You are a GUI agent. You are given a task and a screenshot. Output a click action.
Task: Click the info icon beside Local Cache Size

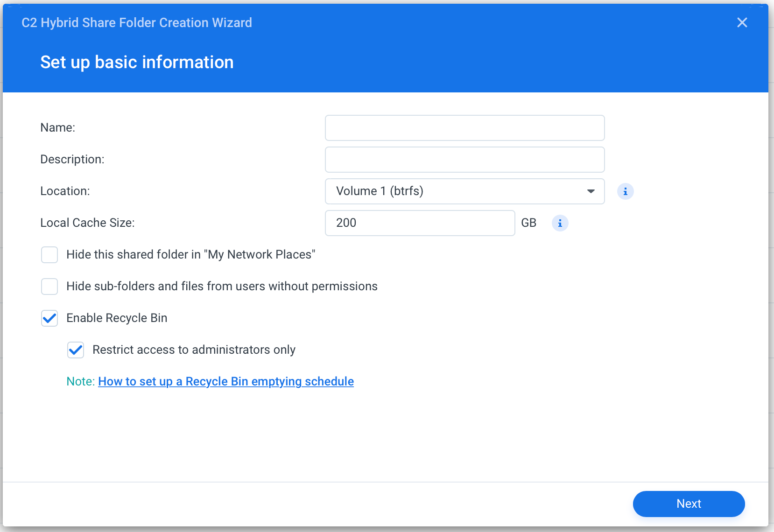click(560, 223)
